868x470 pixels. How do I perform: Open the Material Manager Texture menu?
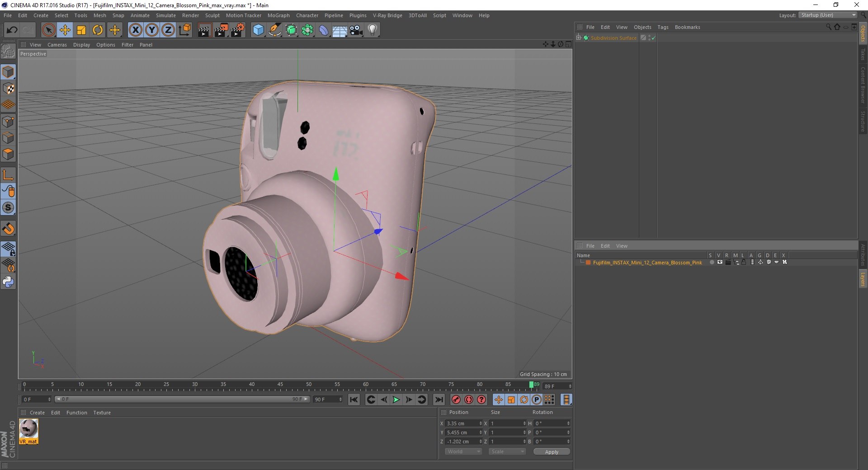(x=102, y=413)
